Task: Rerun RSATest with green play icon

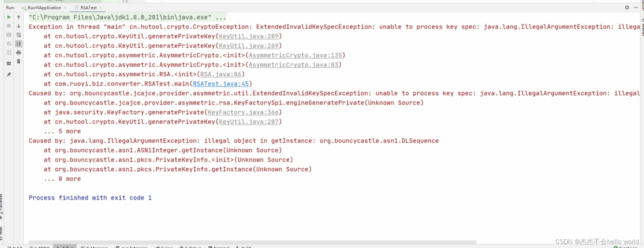Action: click(9, 17)
